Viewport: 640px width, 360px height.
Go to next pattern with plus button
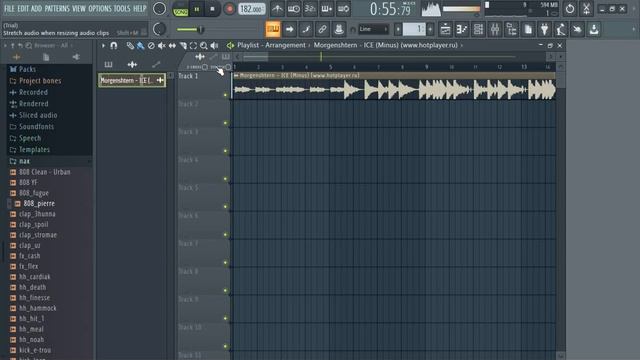[430, 29]
